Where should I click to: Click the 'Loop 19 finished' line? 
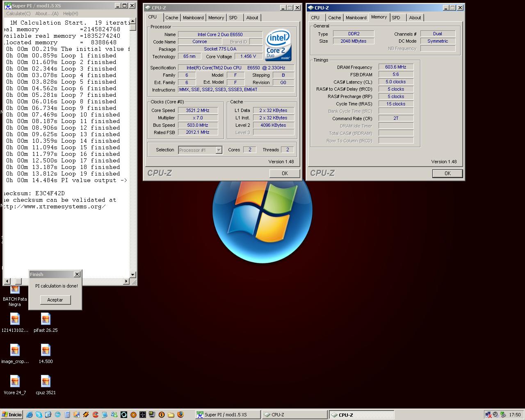pyautogui.click(x=63, y=173)
